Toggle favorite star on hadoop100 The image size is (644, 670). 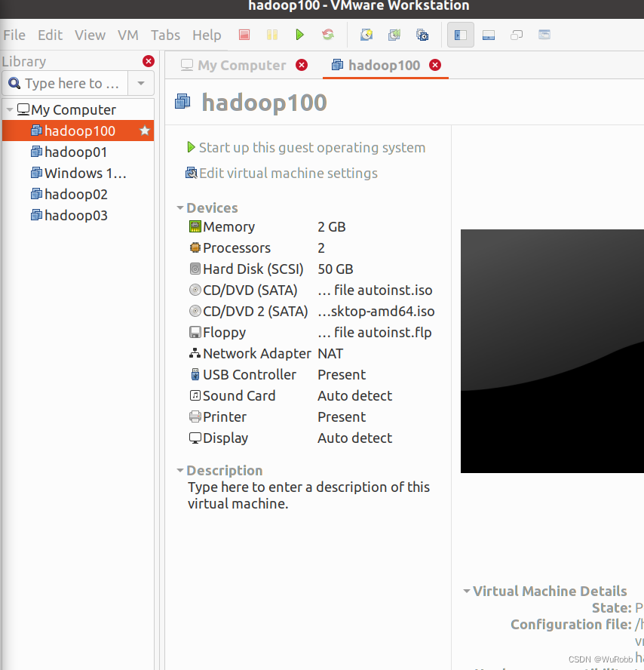pyautogui.click(x=145, y=131)
